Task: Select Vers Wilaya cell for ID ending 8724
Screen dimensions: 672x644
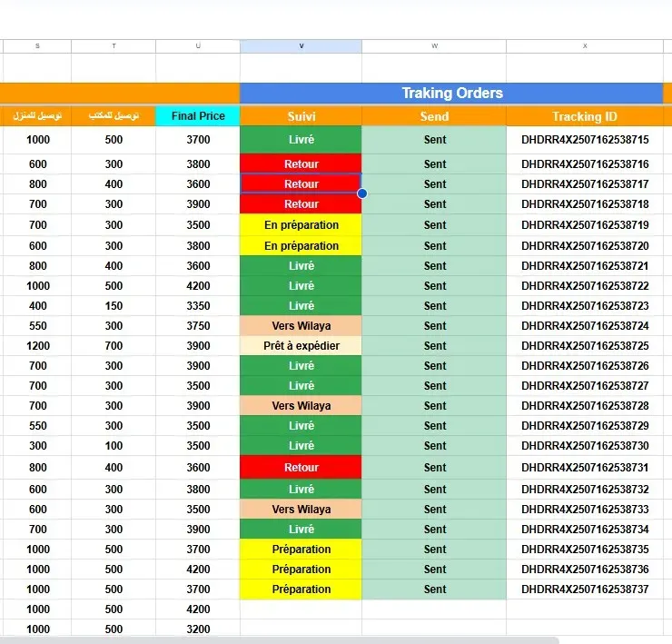Action: (301, 326)
